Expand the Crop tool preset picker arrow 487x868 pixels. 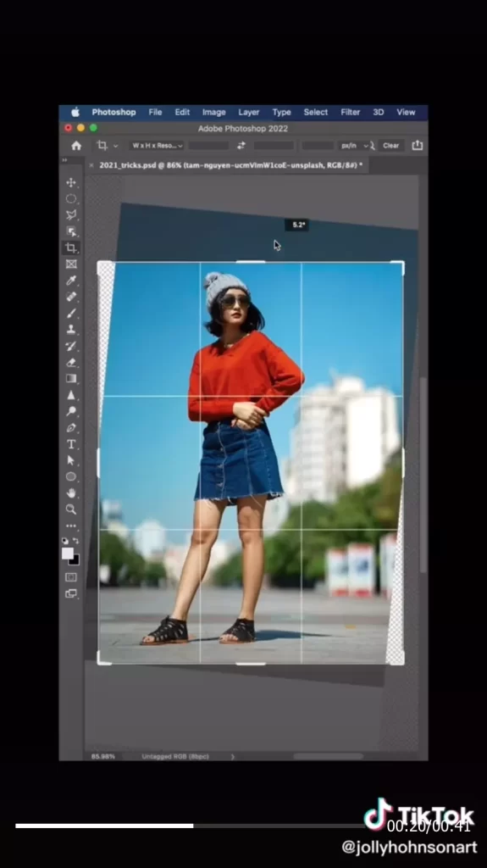point(116,146)
